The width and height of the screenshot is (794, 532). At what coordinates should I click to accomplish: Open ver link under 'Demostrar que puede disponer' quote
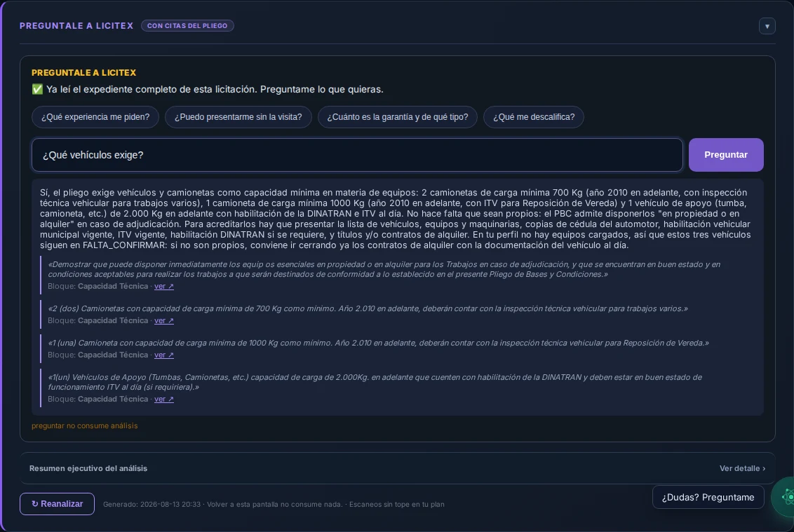(x=164, y=286)
